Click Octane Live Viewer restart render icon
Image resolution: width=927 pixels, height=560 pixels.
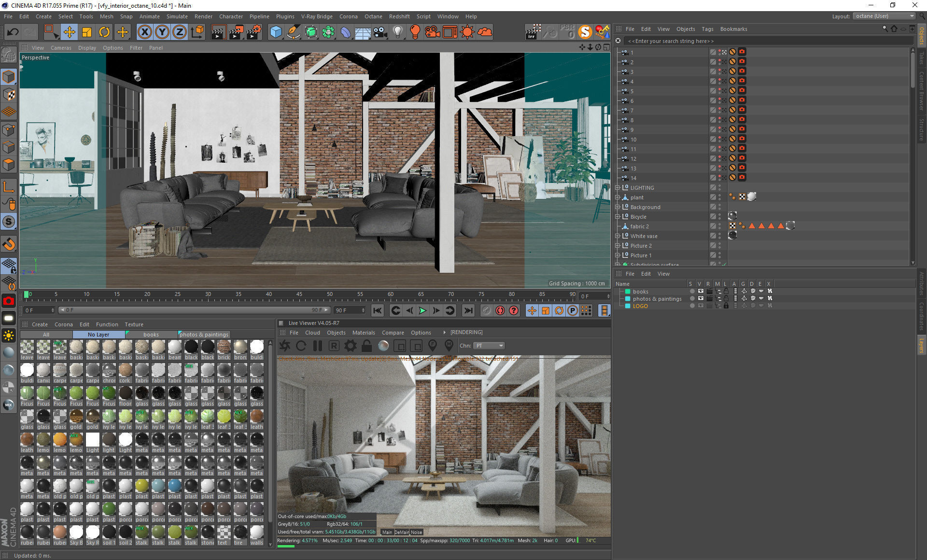(x=301, y=346)
